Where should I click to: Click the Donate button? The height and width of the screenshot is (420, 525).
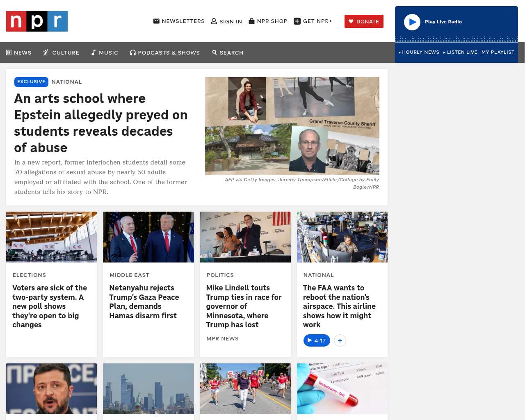click(x=364, y=21)
